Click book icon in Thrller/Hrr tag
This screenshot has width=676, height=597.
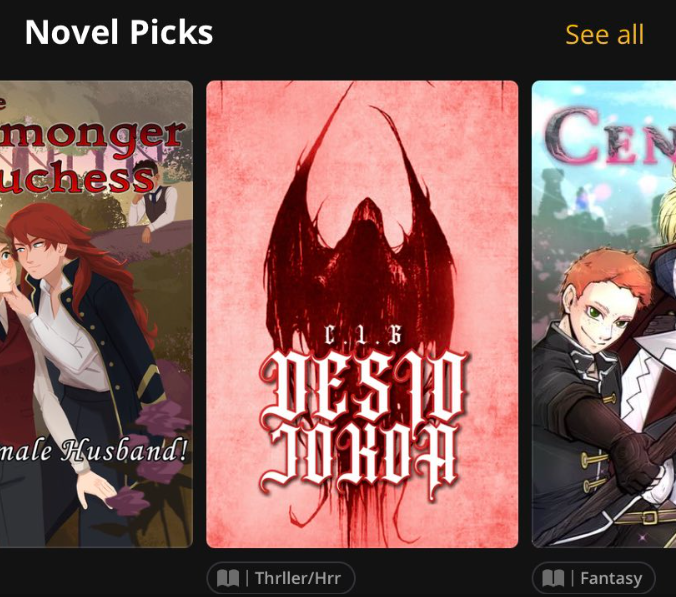click(228, 578)
